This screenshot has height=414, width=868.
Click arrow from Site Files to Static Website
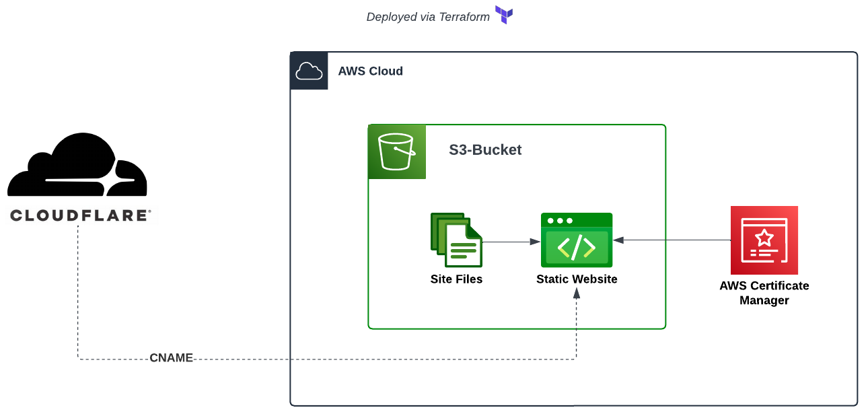510,241
